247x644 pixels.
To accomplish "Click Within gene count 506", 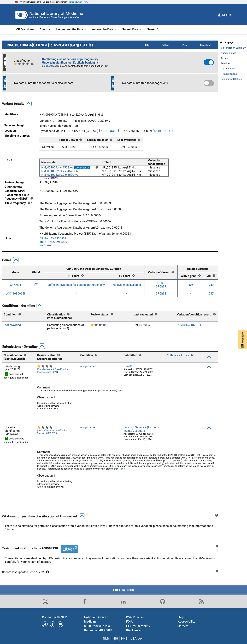I will point(191,285).
